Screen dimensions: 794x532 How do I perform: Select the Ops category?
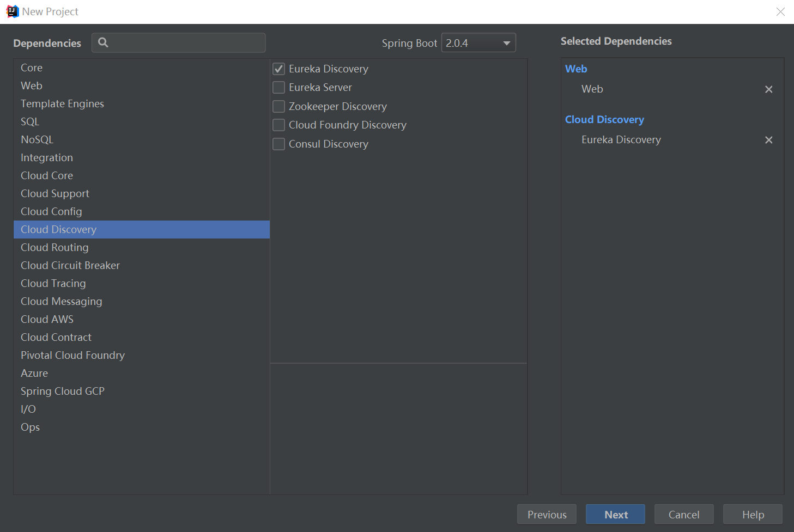(142, 427)
